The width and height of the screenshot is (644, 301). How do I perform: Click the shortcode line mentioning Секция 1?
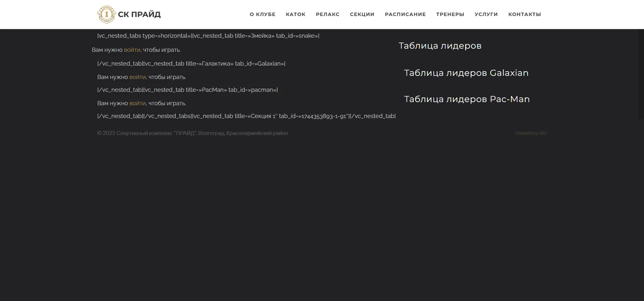coord(246,116)
